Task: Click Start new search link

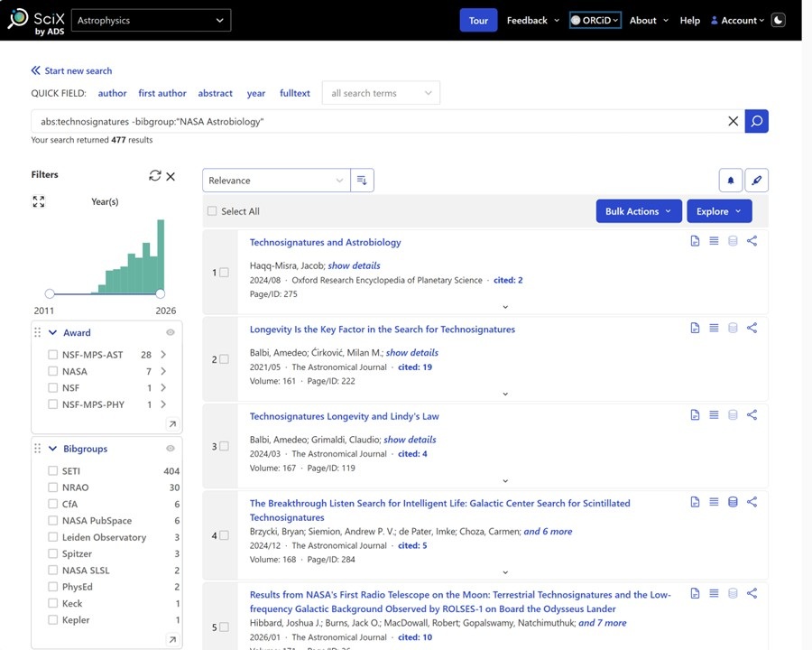Action: 71,70
